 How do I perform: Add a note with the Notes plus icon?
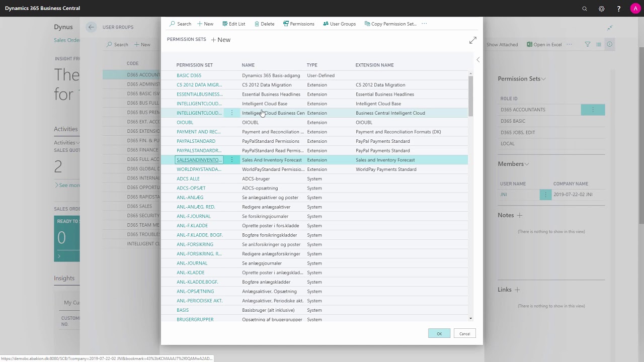pyautogui.click(x=520, y=215)
